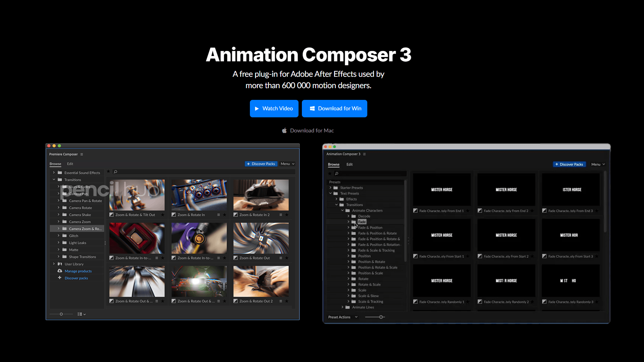Switch to Browse tab in Premiere Composer
The height and width of the screenshot is (362, 644).
[x=55, y=164]
